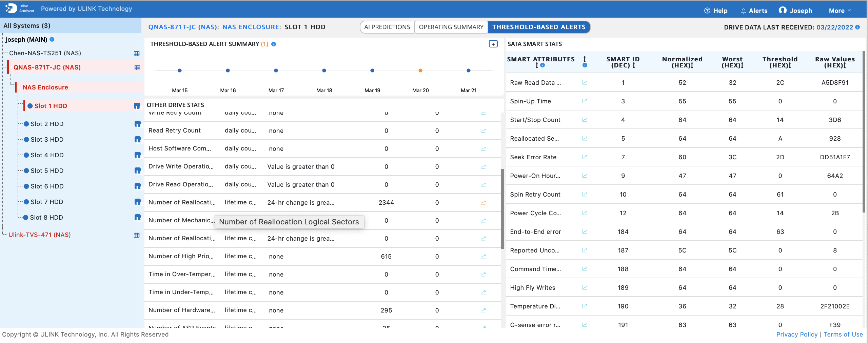Click grid icon beside Ulink-TVS-471 (NAS)
Image resolution: width=868 pixels, height=343 pixels.
[x=137, y=235]
